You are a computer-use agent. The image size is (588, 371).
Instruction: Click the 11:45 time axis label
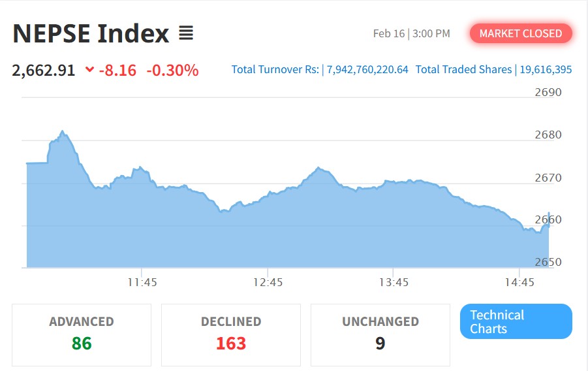point(142,282)
